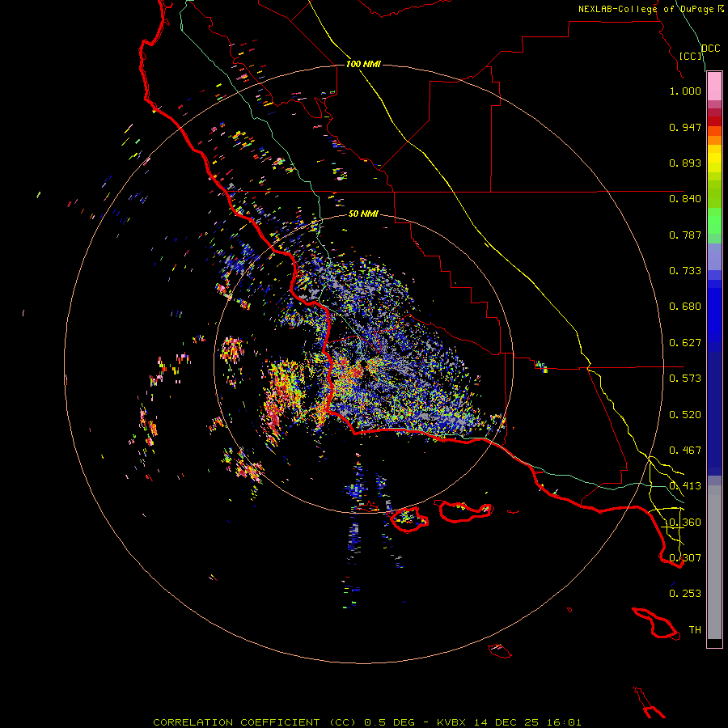Click the 50 NMI range ring label
The width and height of the screenshot is (728, 728).
(x=363, y=214)
